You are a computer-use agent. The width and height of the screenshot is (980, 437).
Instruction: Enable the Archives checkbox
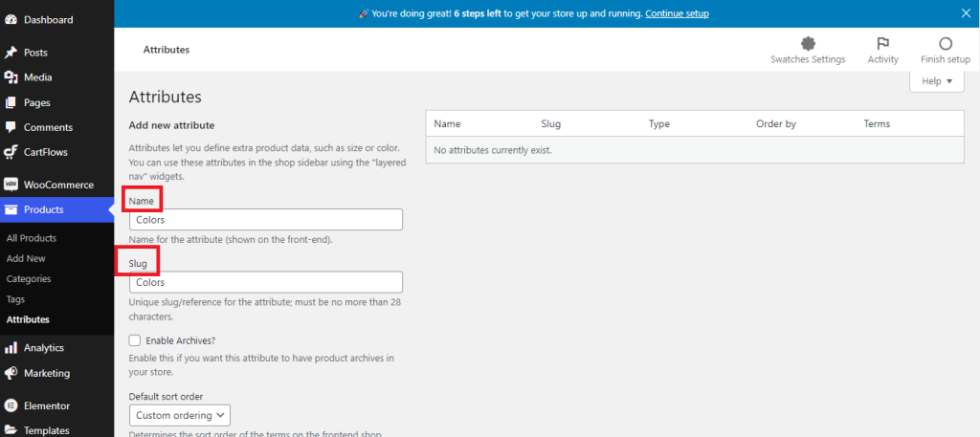click(x=135, y=340)
